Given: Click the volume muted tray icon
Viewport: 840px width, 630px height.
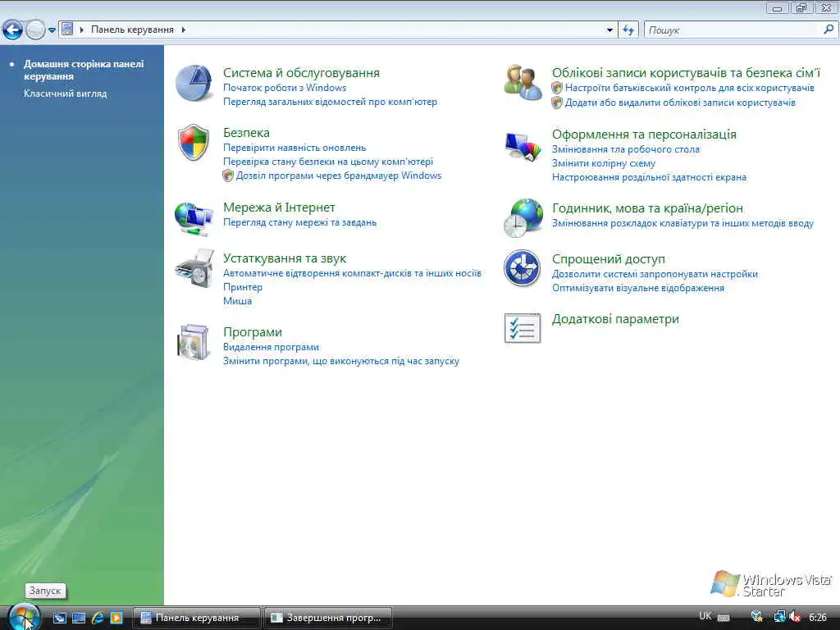Looking at the screenshot, I should 795,617.
